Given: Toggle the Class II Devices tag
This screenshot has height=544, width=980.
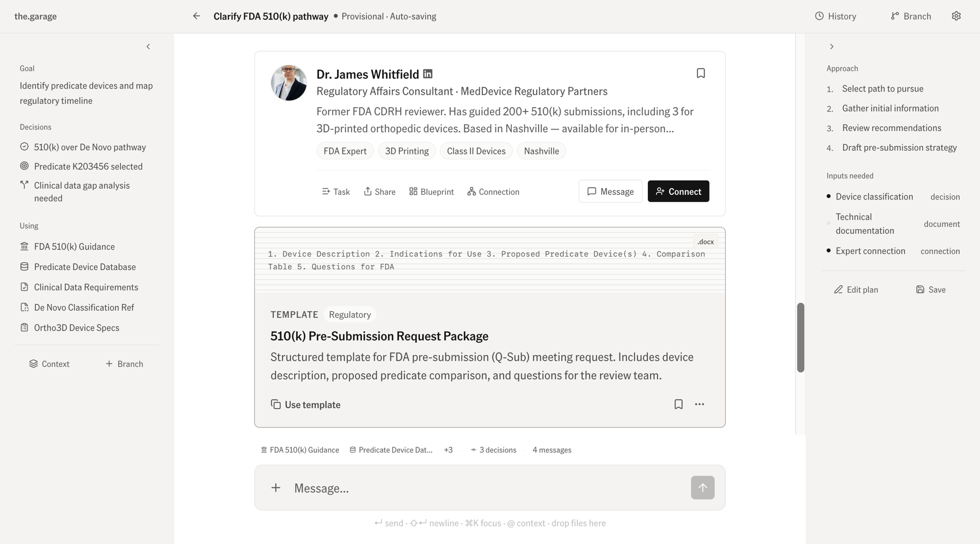Looking at the screenshot, I should pyautogui.click(x=476, y=151).
